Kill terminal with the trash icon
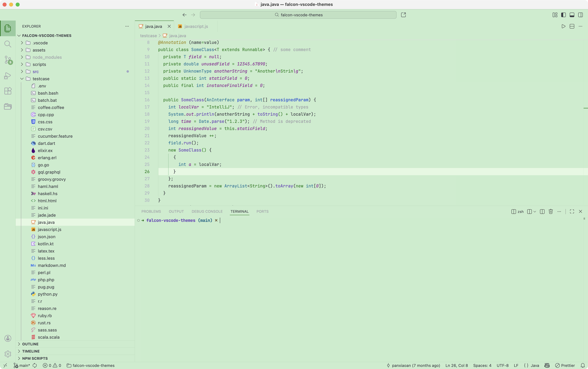 [551, 211]
